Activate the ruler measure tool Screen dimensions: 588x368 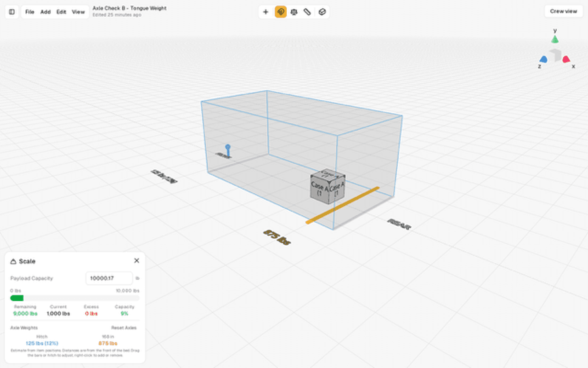click(x=308, y=12)
